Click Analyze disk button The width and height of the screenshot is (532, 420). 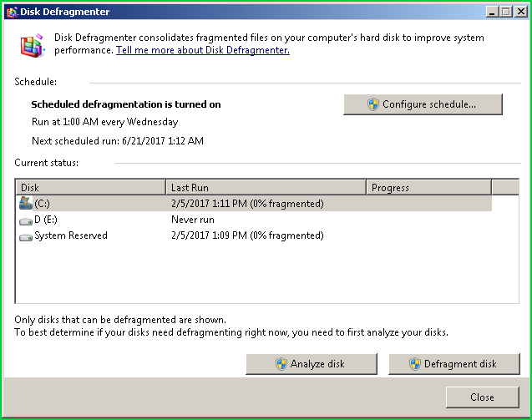312,364
